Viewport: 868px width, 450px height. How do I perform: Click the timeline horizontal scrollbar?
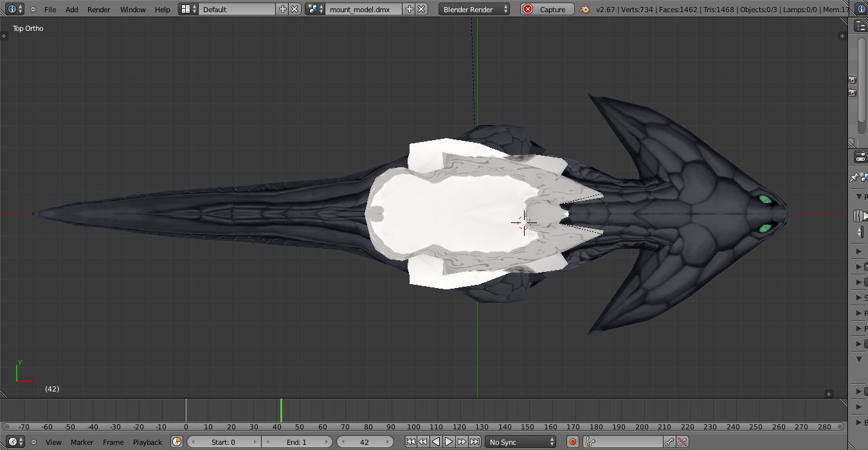coord(422,426)
